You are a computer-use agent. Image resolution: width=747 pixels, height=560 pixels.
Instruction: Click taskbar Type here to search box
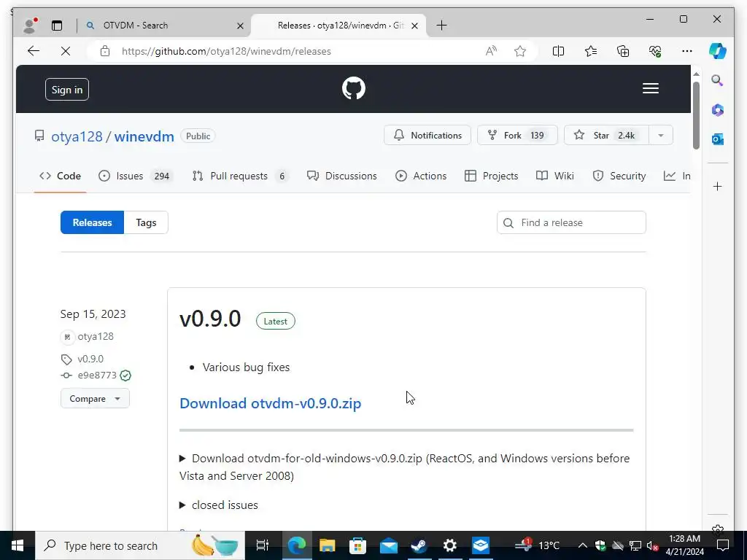140,545
